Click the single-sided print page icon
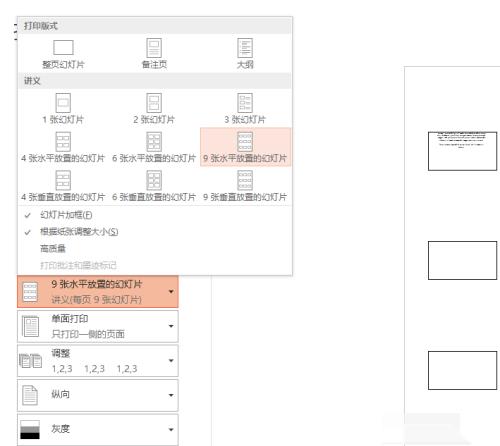Image resolution: width=500 pixels, height=446 pixels. (x=30, y=326)
